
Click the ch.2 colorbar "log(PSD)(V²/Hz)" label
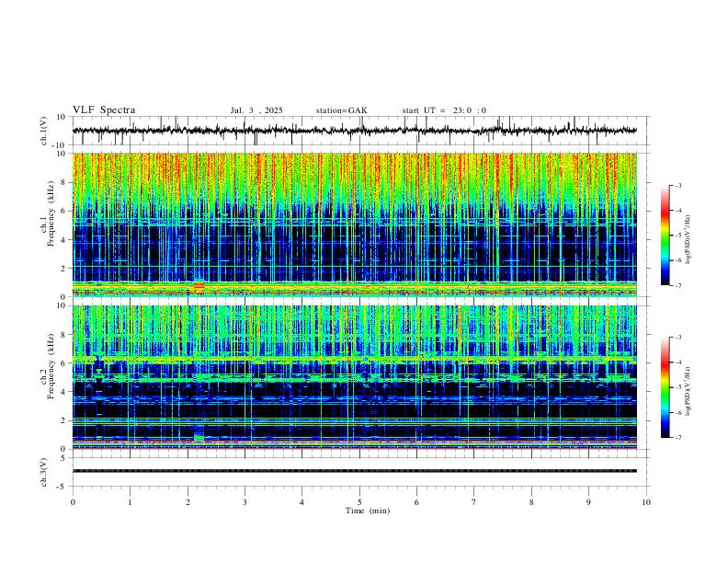(x=688, y=392)
